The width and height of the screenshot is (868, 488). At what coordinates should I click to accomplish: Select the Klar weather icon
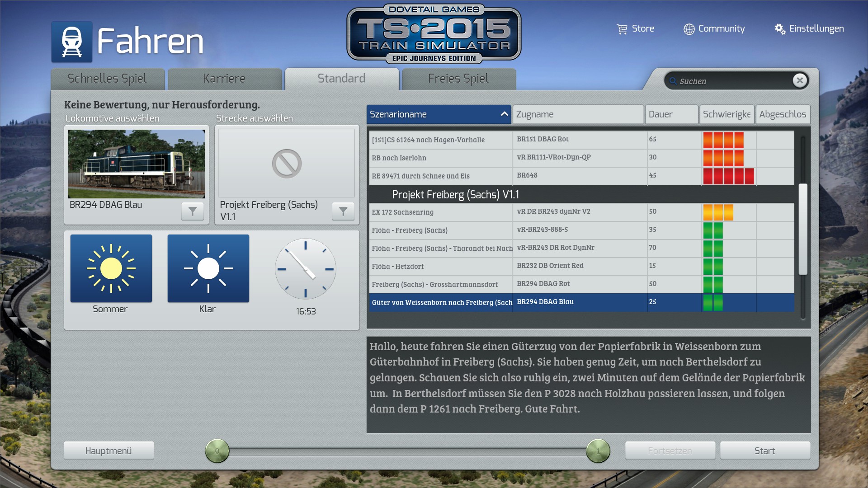click(208, 268)
